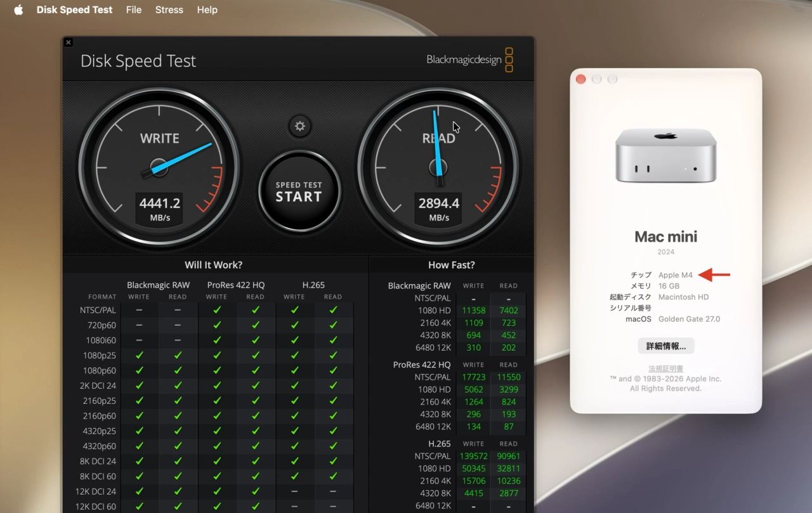Click the 2K DCI 24 format label
Viewport: 812px width, 513px height.
click(98, 386)
